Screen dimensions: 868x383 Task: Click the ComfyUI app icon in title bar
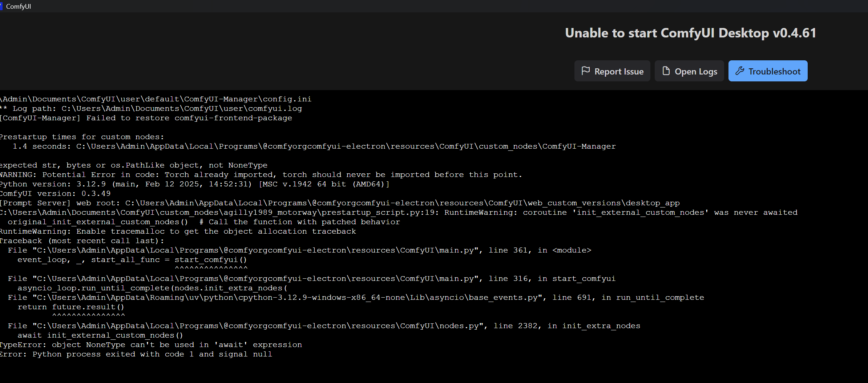(1, 6)
